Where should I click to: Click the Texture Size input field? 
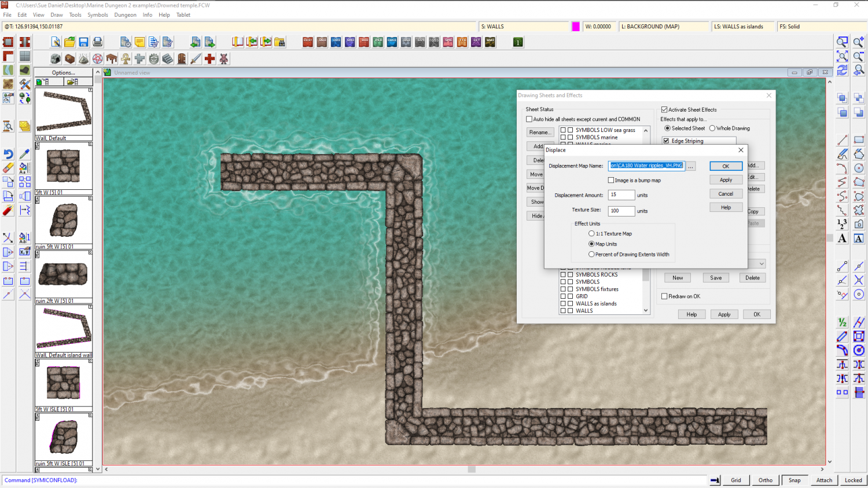pos(621,211)
